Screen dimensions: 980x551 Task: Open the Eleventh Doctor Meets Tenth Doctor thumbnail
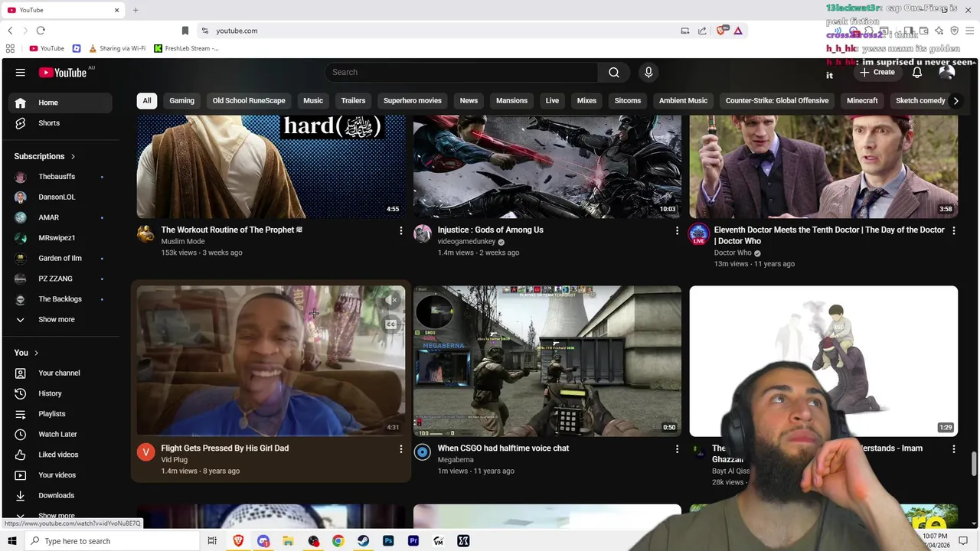[824, 167]
